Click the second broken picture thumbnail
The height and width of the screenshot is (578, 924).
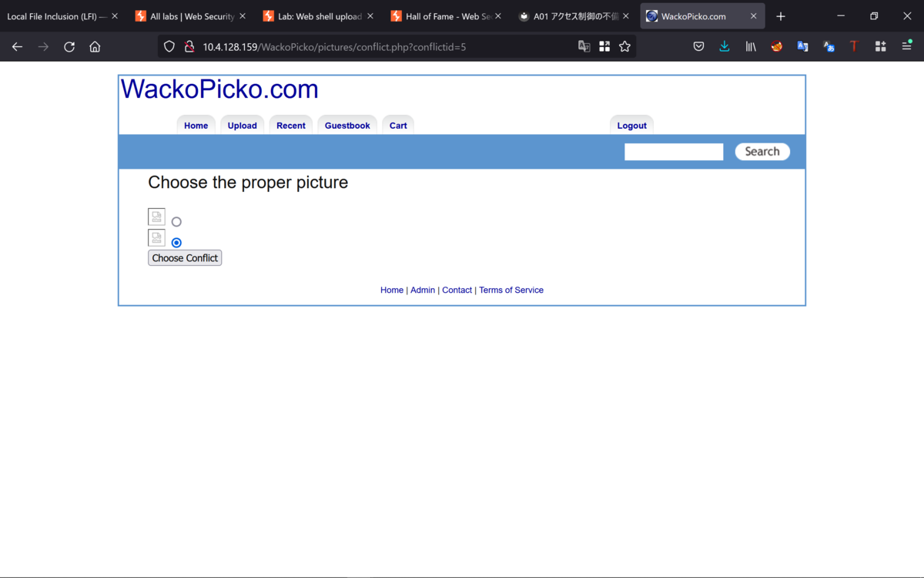(x=156, y=238)
